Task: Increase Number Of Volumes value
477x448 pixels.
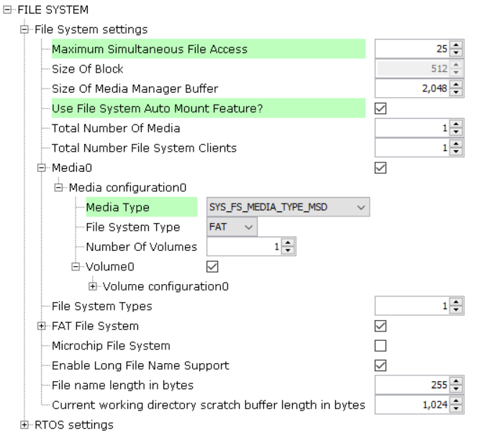Action: (288, 244)
